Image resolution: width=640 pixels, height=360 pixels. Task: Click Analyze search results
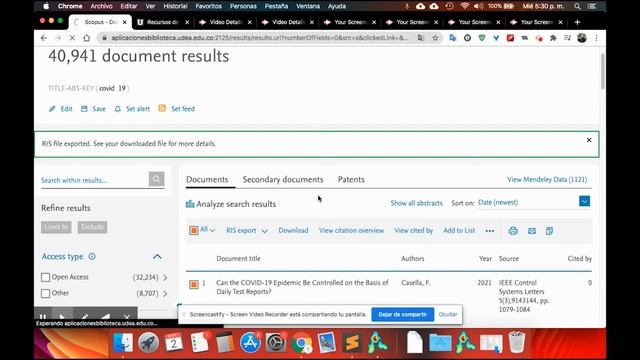231,204
